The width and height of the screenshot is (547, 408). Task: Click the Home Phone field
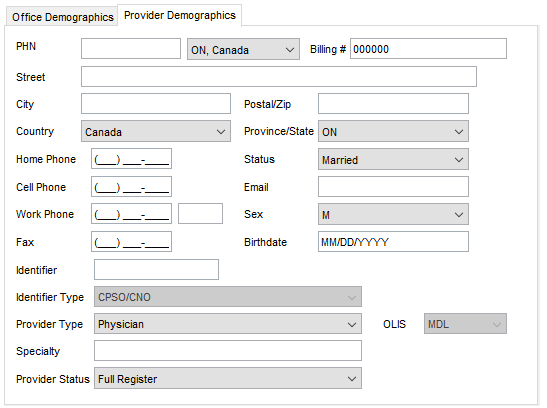point(132,159)
